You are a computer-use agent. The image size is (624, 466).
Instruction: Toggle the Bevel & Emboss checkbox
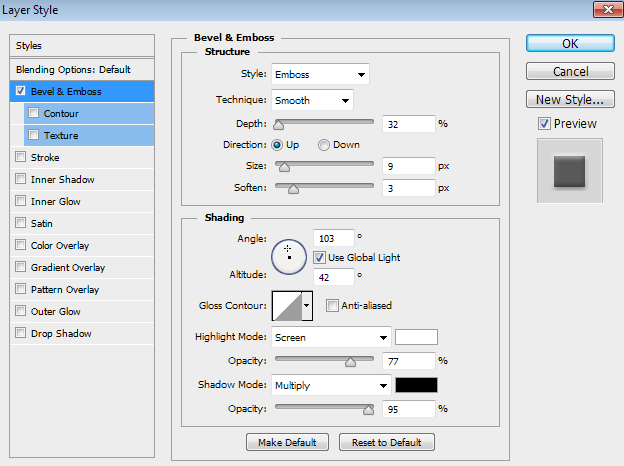pos(21,91)
